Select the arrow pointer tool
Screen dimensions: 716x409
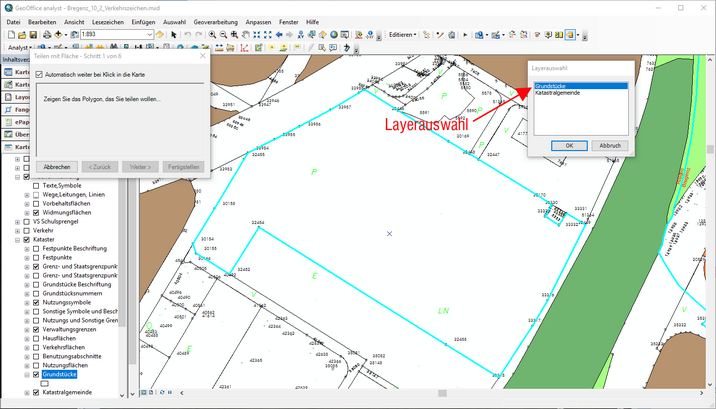174,34
